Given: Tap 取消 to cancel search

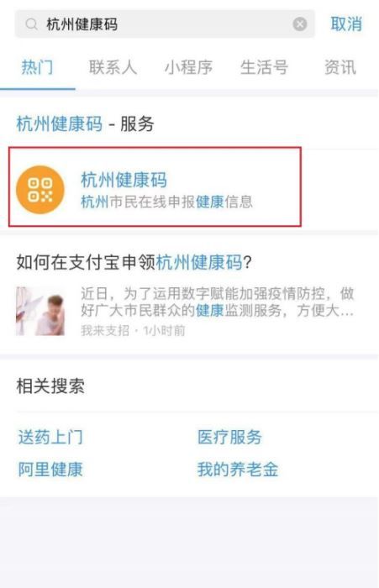Looking at the screenshot, I should [x=346, y=24].
